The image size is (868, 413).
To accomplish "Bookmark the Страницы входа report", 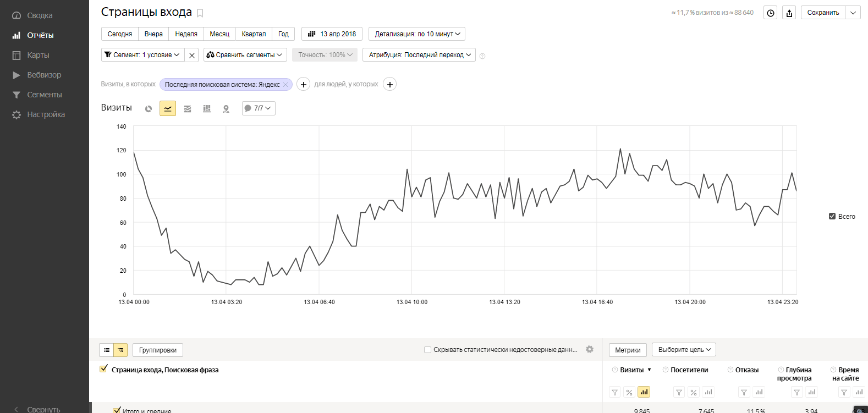I will pos(200,13).
